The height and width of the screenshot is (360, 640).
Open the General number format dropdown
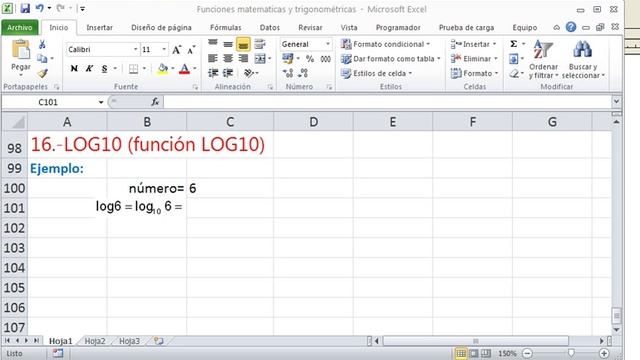(327, 44)
